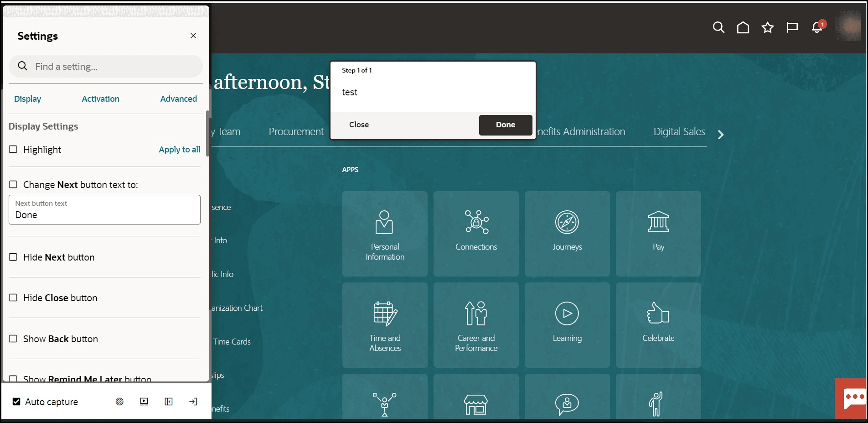
Task: Open the settings gear in capture toolbar
Action: tap(119, 402)
